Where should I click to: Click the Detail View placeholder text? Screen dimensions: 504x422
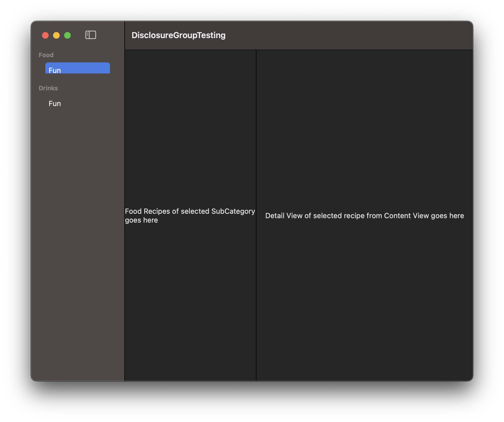[364, 216]
